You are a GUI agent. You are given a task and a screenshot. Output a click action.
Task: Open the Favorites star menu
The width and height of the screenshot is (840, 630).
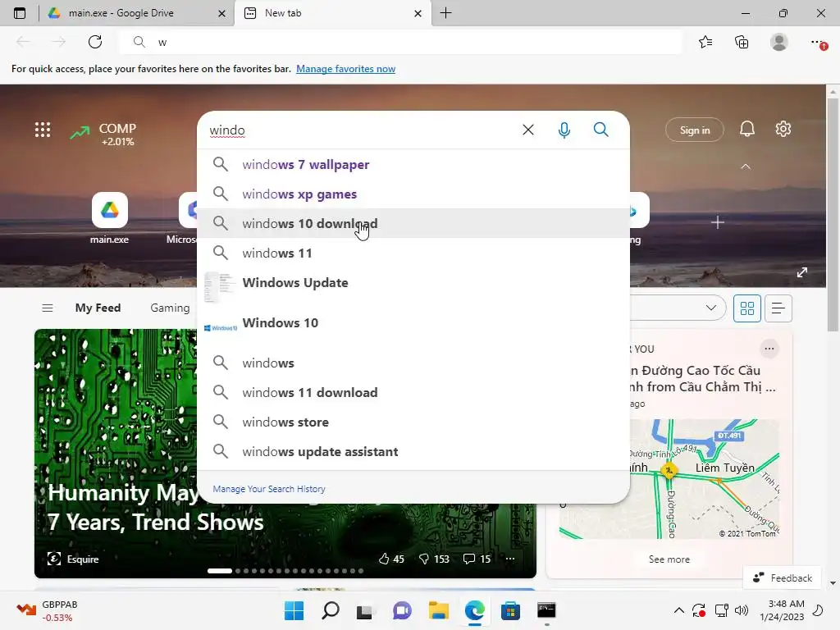[705, 42]
